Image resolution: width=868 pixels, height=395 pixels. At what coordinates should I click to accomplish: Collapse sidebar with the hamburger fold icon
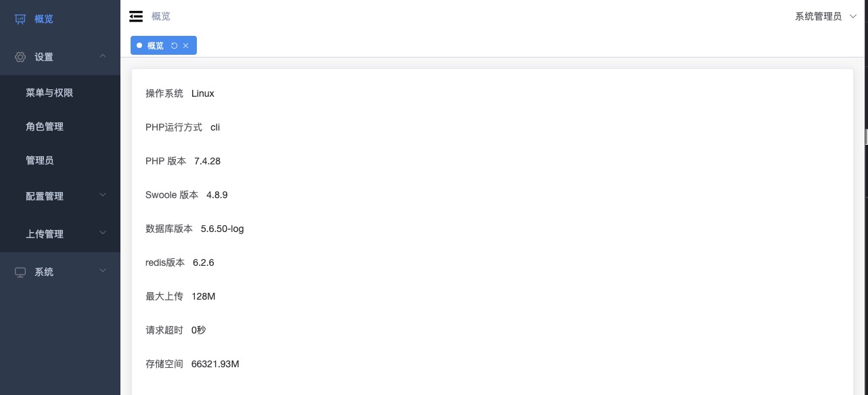point(136,16)
